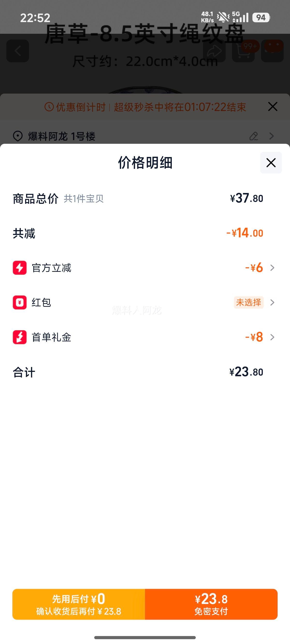Tap the red 官方立减 lightning icon
Screen dimensions: 290x644
[x=20, y=268]
